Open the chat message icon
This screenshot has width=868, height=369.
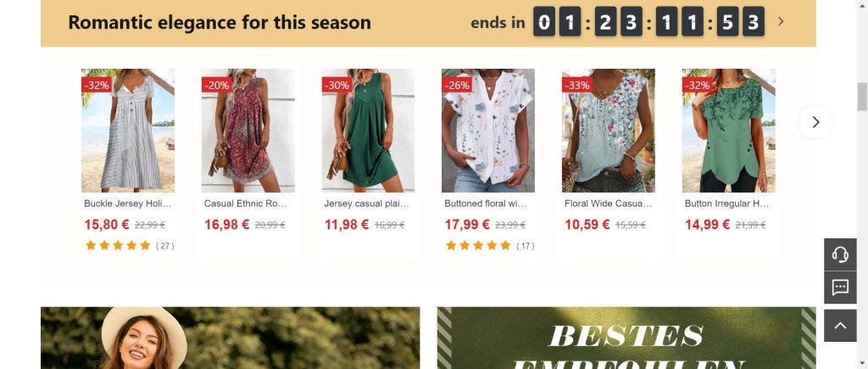840,287
